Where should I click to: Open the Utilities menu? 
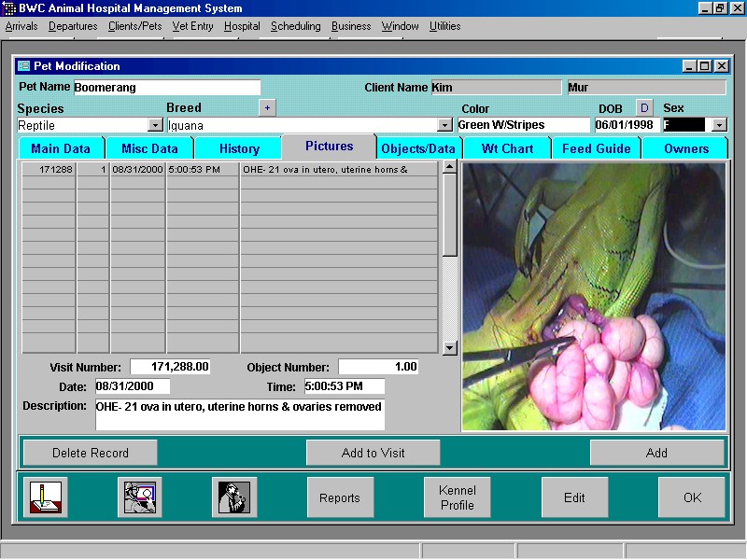click(x=444, y=26)
